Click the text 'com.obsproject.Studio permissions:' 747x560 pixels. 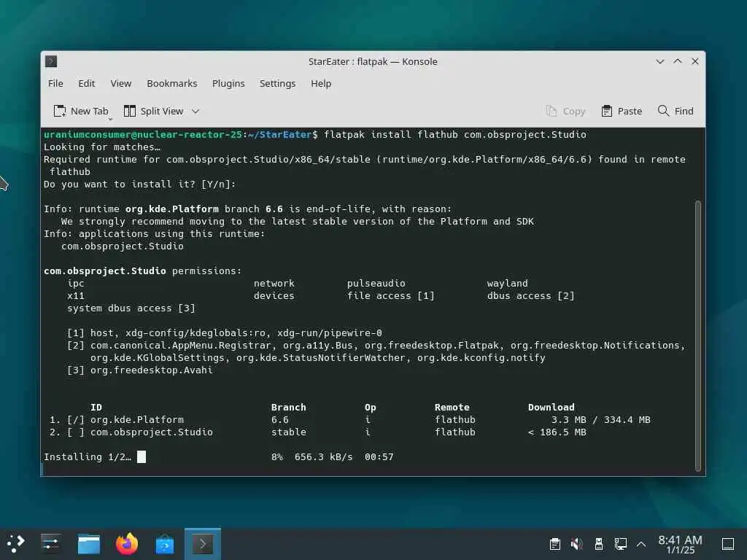click(142, 271)
